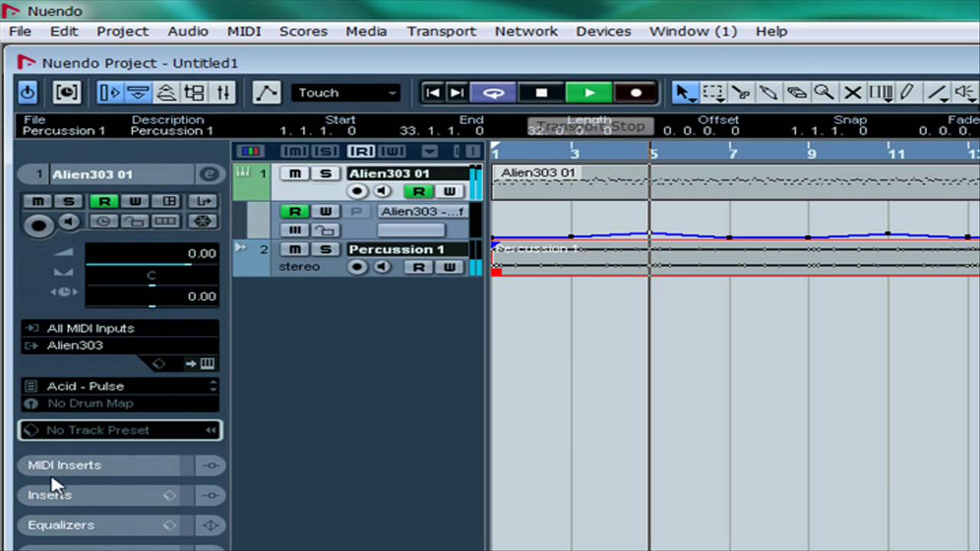
Task: Expand the Percussion 1 track arrows
Action: [x=241, y=248]
